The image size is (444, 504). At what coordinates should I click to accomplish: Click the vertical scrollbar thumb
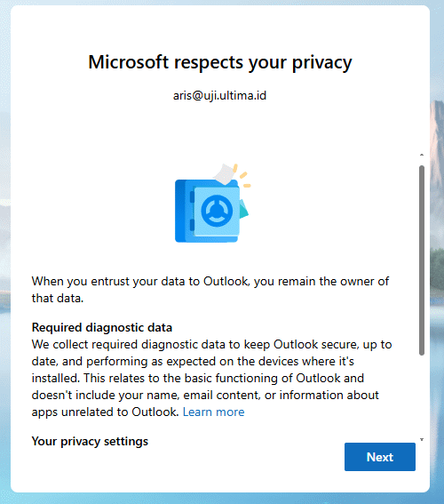(422, 260)
